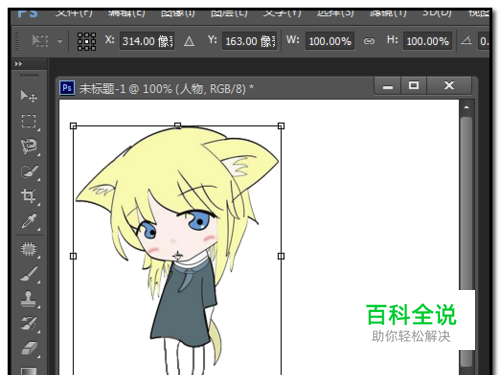Click the vertical scrollbar up arrow

click(x=466, y=107)
